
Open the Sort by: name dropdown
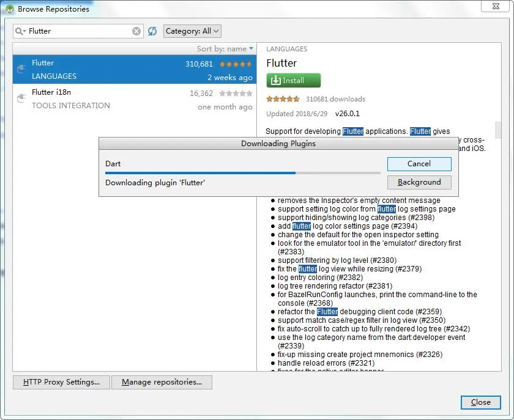click(225, 49)
